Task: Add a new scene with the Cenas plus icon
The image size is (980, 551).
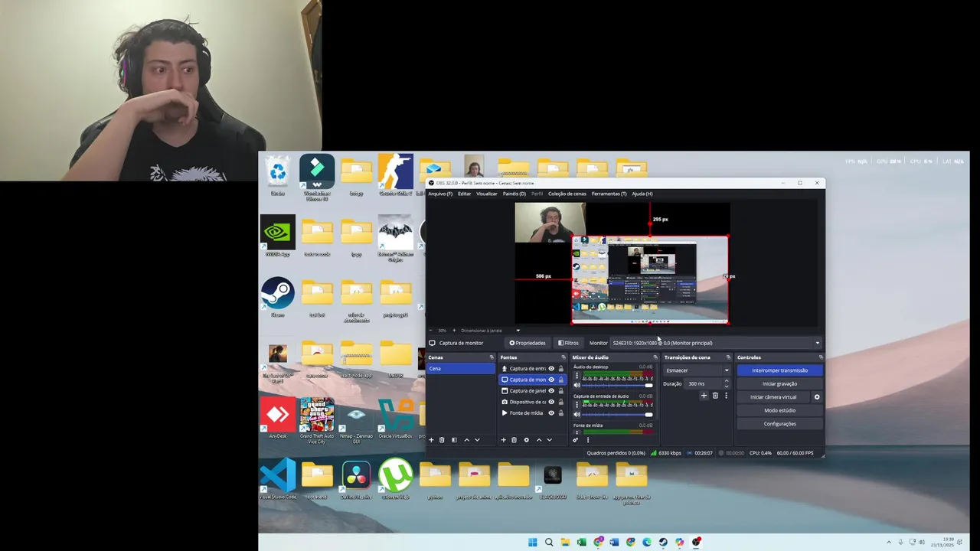Action: (431, 440)
